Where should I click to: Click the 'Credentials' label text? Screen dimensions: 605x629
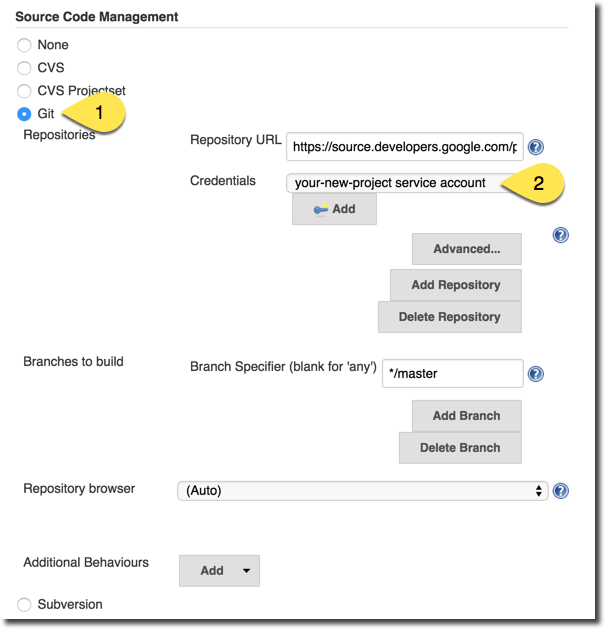223,181
